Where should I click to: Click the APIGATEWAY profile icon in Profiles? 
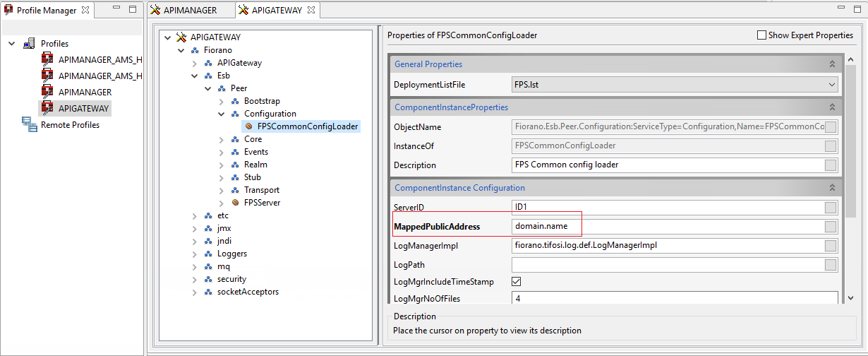47,107
